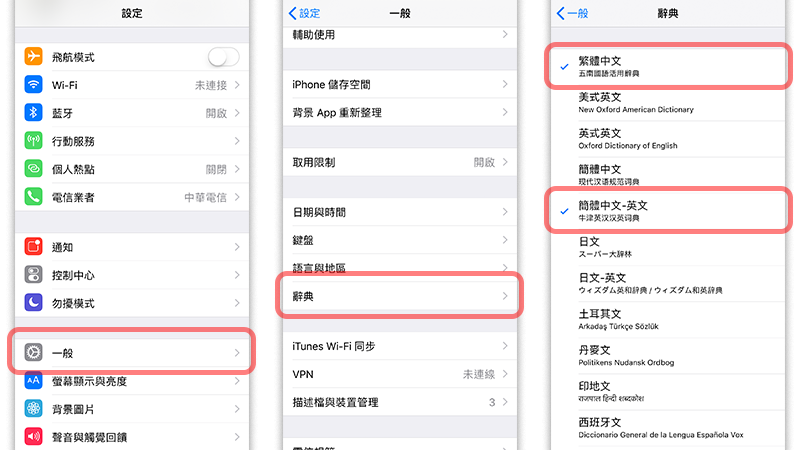Click the profile count 3 value
This screenshot has width=800, height=450.
pos(492,402)
